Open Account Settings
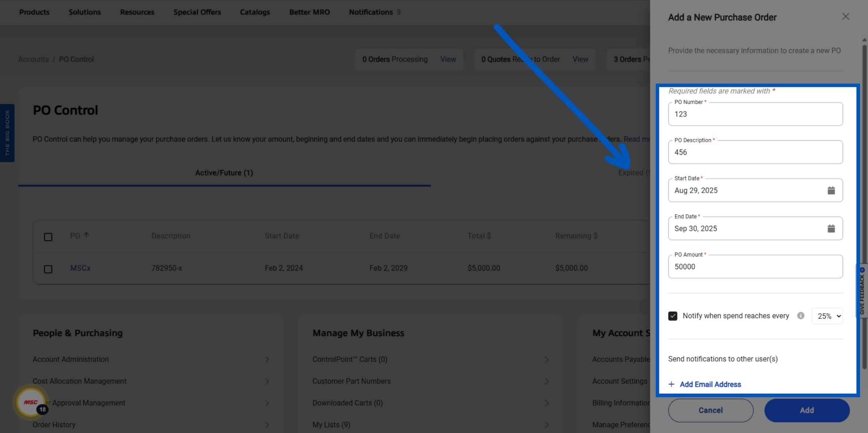Screen dimensions: 868x433 (x=620, y=381)
